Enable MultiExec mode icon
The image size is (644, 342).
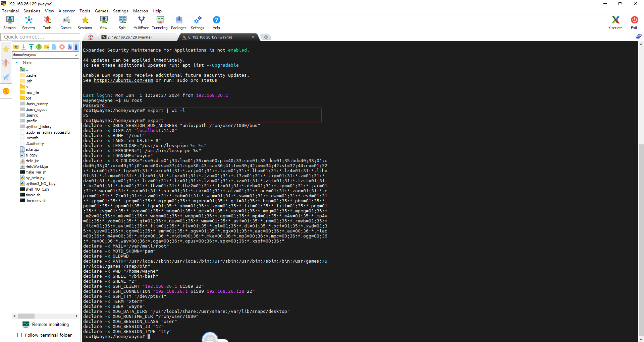141,23
